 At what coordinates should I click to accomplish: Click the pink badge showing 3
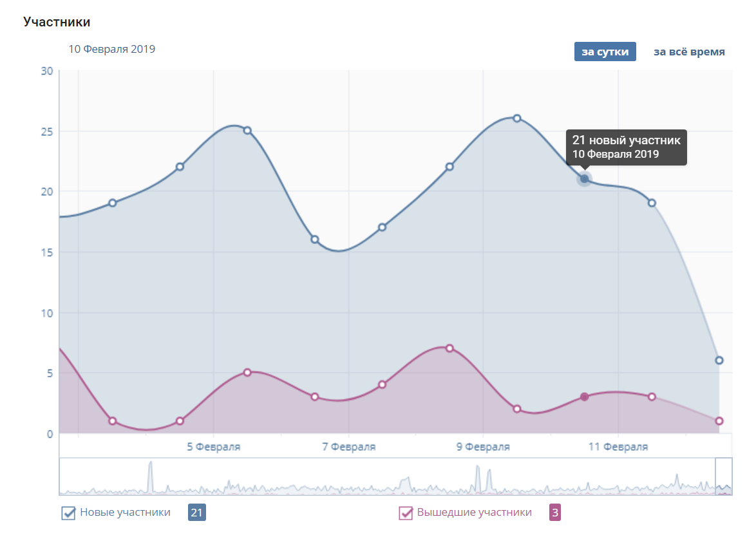click(554, 513)
